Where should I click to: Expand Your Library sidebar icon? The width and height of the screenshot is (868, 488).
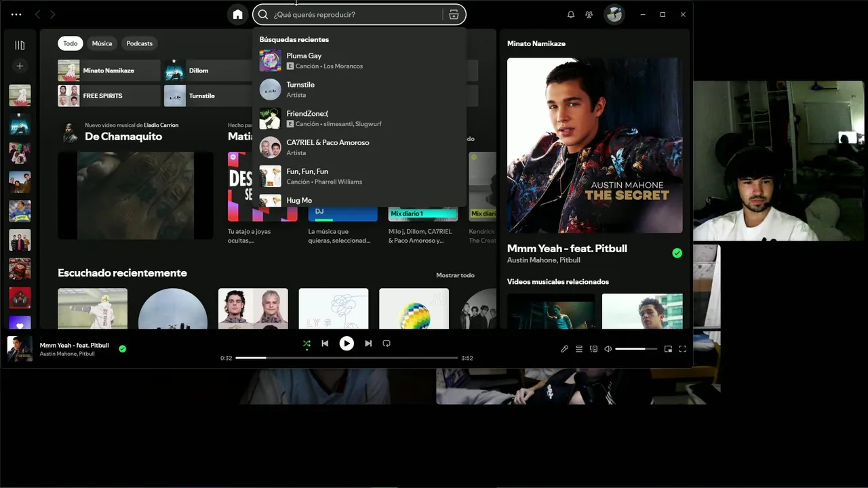20,45
